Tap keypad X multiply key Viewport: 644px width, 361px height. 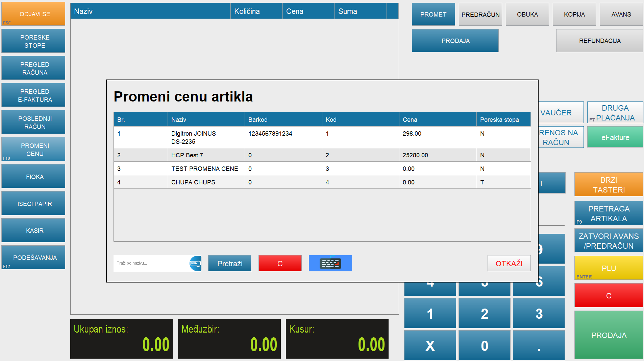point(430,345)
